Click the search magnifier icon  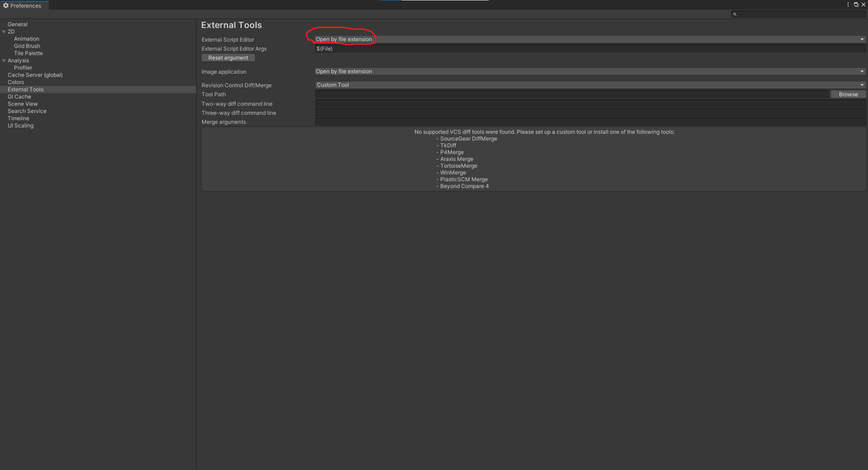(734, 14)
